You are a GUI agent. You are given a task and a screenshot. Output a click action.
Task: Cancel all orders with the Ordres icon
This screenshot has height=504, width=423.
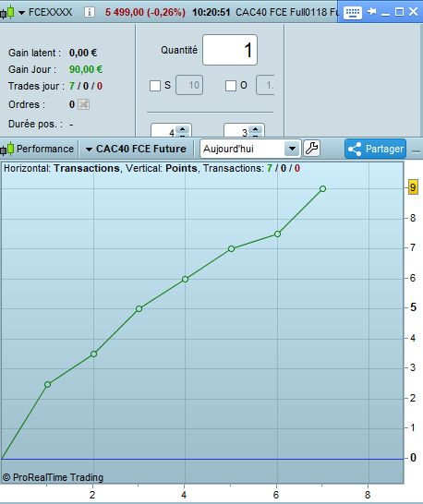(84, 104)
